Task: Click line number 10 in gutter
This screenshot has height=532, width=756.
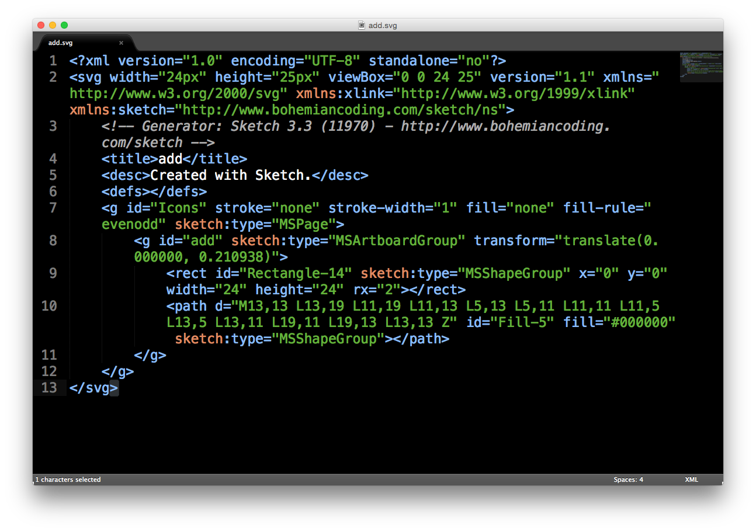Action: coord(49,306)
